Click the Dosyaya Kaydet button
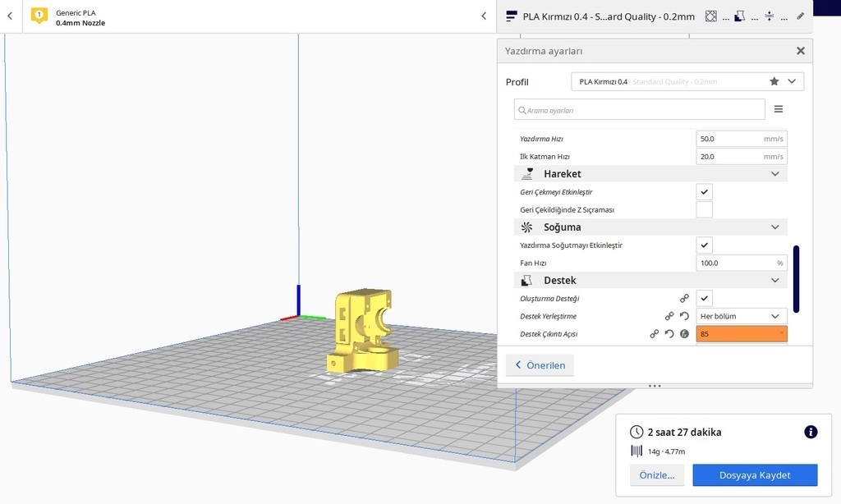 [x=755, y=474]
